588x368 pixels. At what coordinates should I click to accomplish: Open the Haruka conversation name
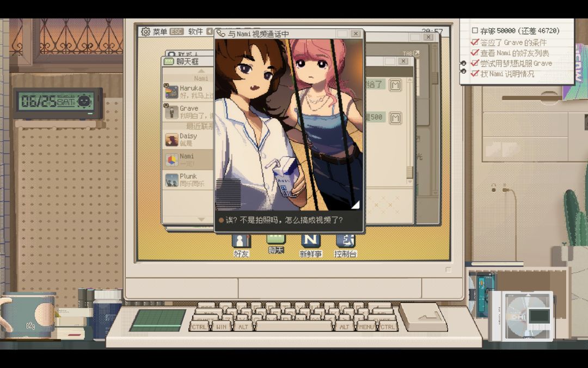191,88
